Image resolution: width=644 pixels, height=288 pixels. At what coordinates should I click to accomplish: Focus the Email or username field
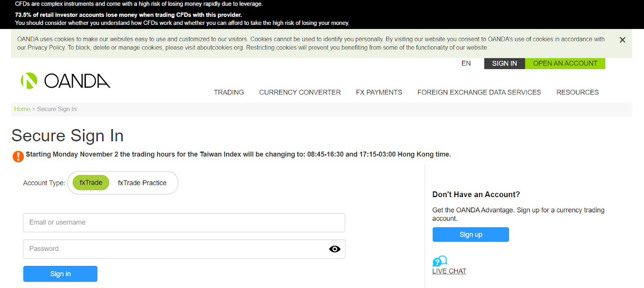[x=184, y=222]
